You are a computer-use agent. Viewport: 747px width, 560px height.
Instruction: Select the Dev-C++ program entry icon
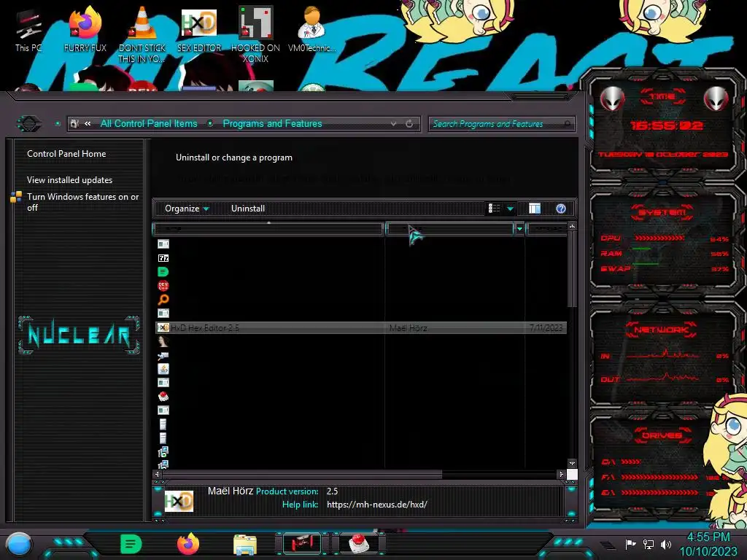click(x=163, y=285)
